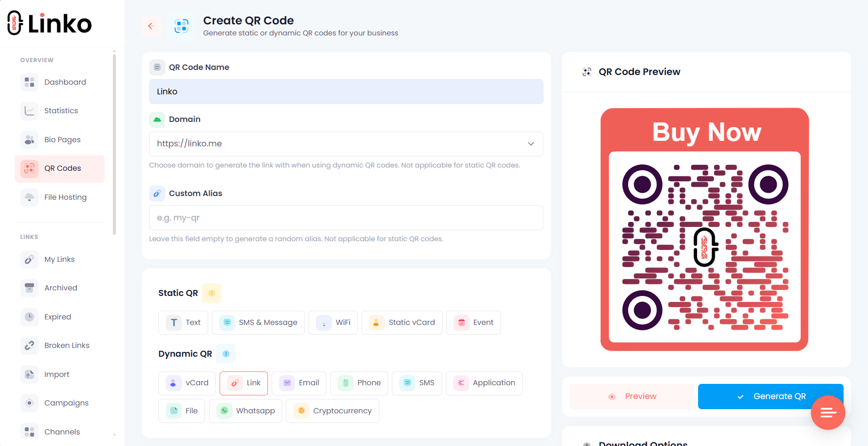This screenshot has height=446, width=868.
Task: Click the QR Code Name input field
Action: 346,92
